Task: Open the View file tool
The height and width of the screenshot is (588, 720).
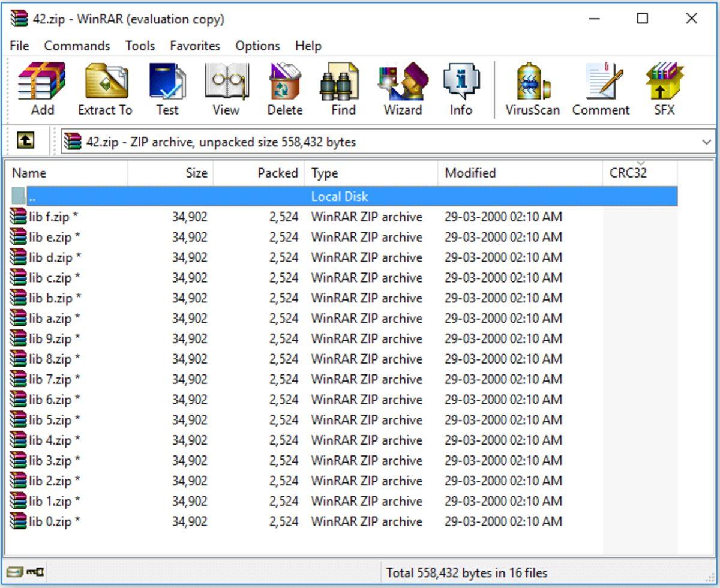Action: click(226, 89)
